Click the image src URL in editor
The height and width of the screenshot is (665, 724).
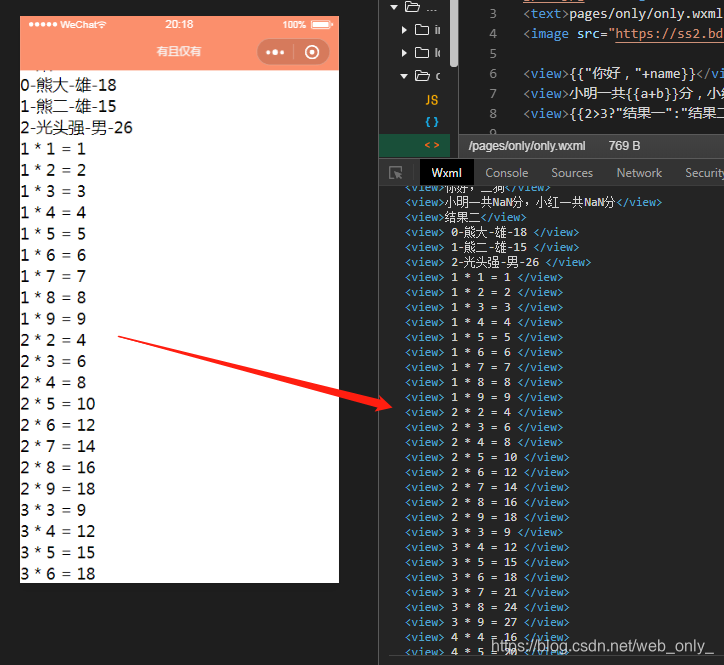pyautogui.click(x=669, y=34)
